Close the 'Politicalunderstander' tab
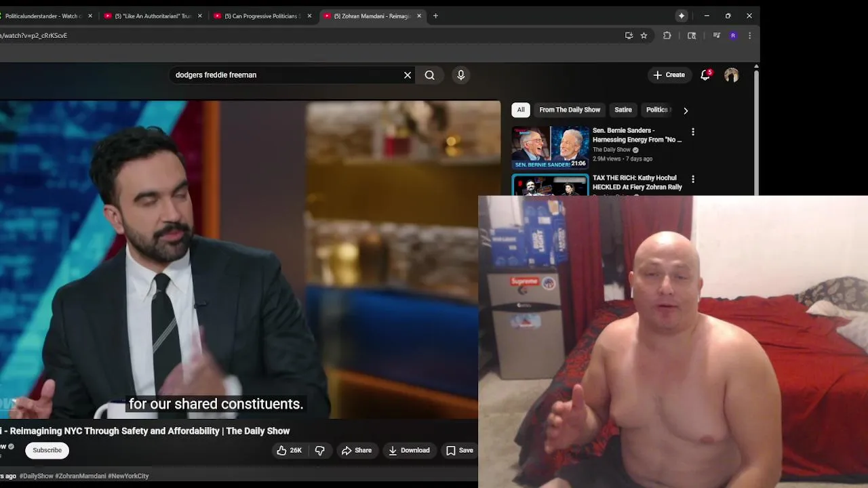This screenshot has width=868, height=488. click(90, 16)
